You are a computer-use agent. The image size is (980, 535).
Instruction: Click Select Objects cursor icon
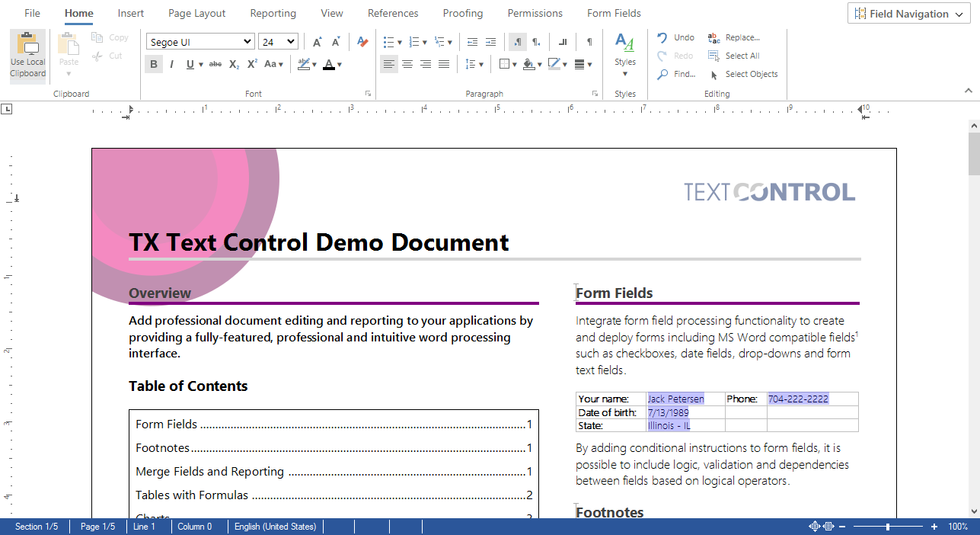[713, 74]
